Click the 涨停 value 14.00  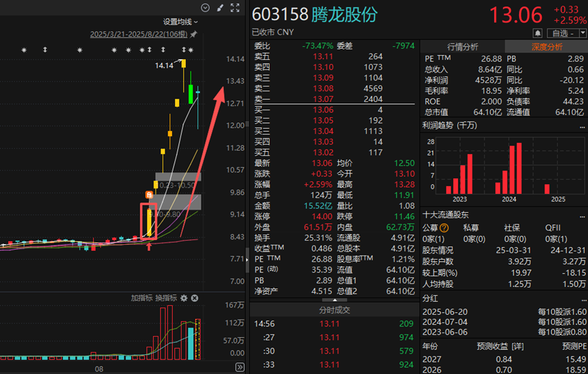point(322,217)
